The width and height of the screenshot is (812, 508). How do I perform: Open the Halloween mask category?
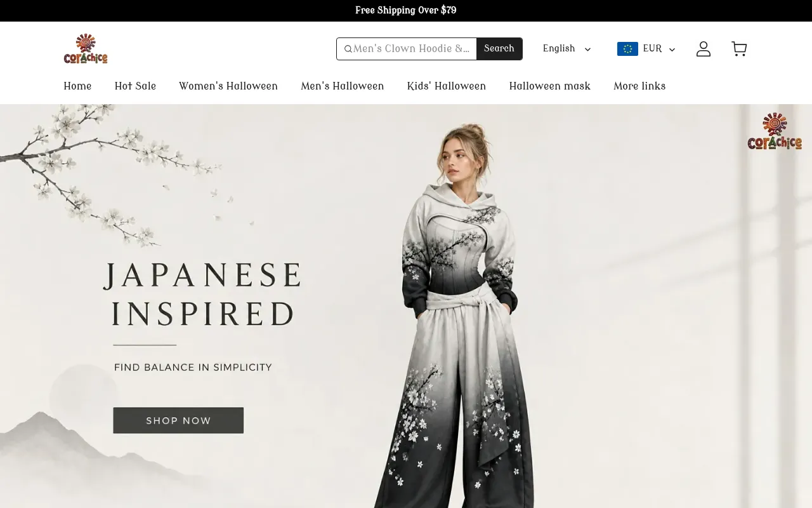click(x=550, y=86)
